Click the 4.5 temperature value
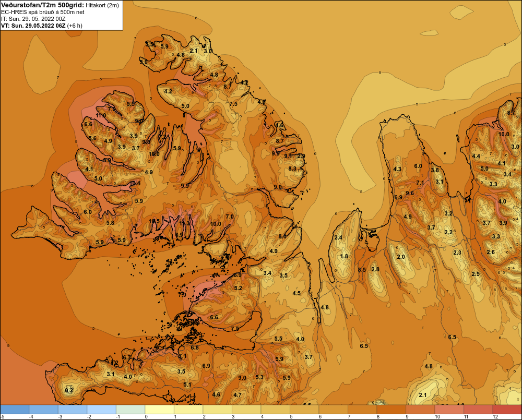522x420 pixels. tap(296, 293)
